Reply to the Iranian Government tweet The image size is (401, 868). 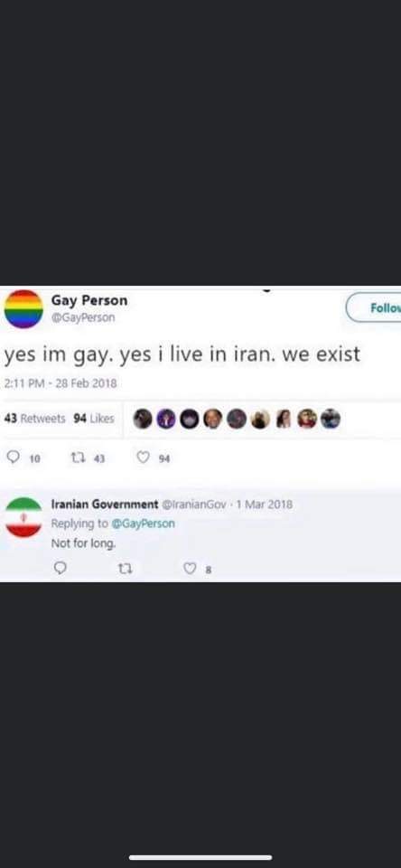coord(61,569)
